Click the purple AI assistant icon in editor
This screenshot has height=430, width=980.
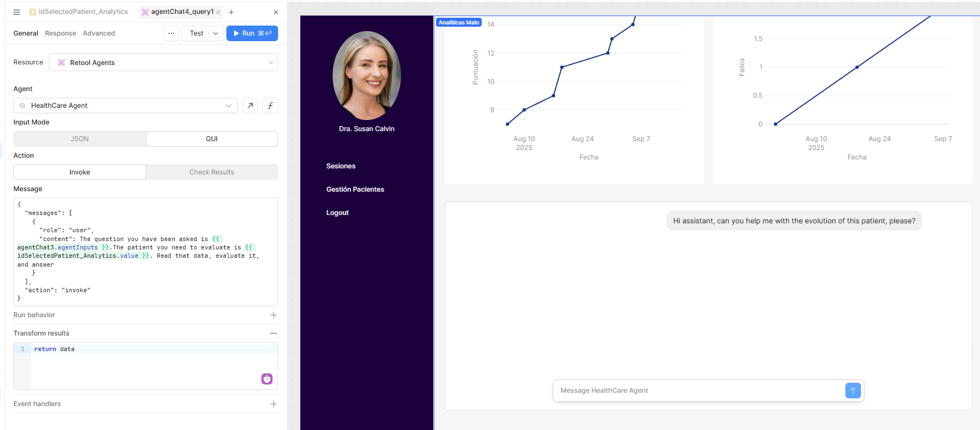[x=267, y=379]
